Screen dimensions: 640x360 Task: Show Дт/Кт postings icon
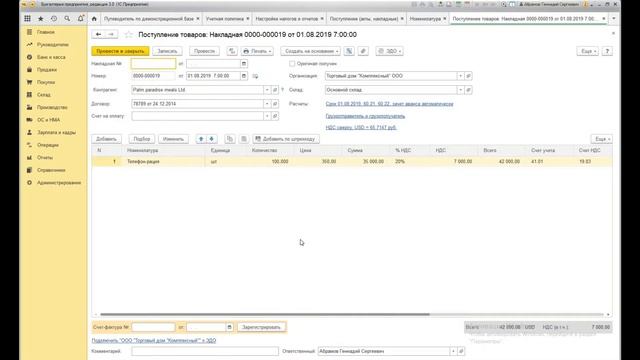pyautogui.click(x=232, y=51)
